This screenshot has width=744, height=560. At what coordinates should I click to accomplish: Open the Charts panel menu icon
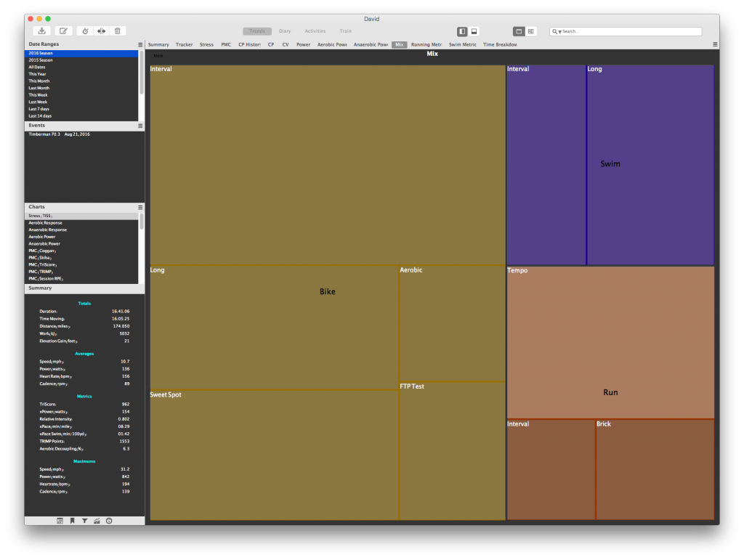(x=140, y=207)
